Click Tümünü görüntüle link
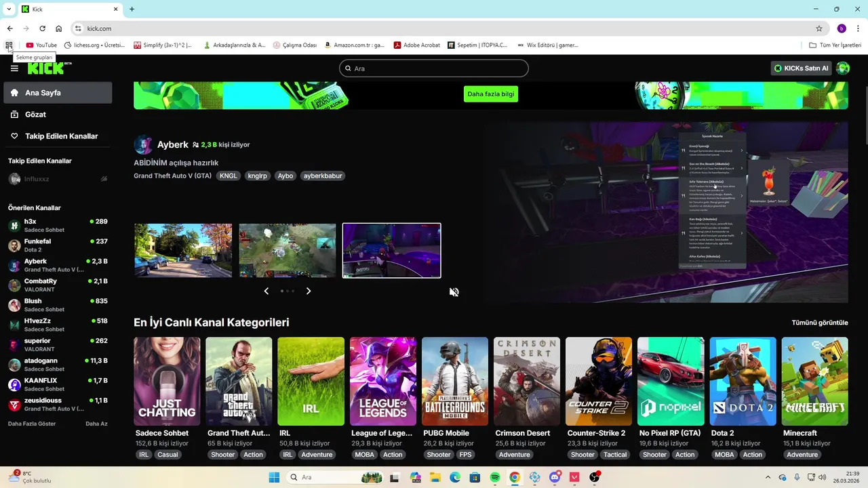Viewport: 868px width, 488px height. (820, 323)
